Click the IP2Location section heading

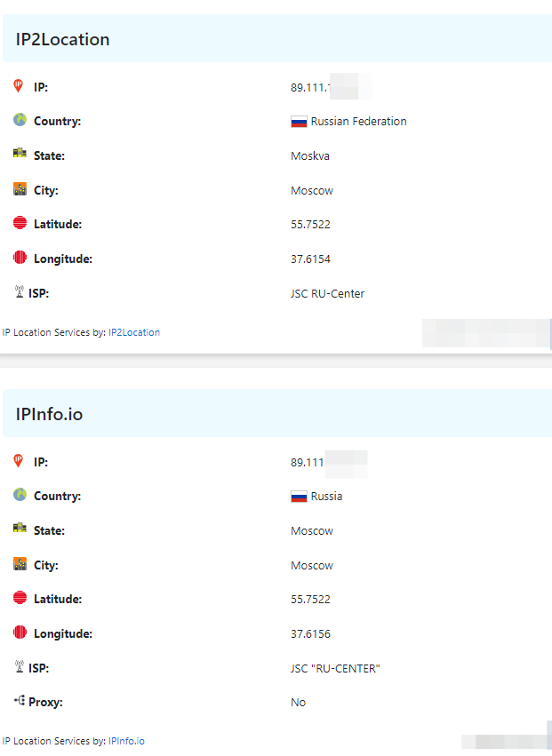click(x=63, y=40)
